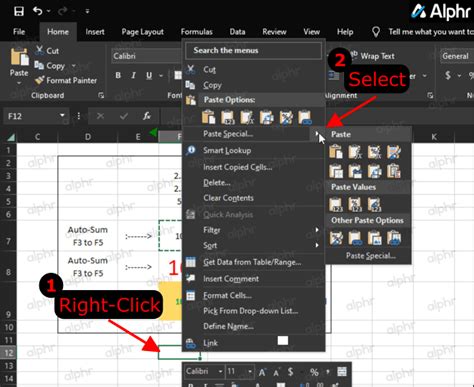Click Increase Font Size on the mini toolbar
474x387 pixels.
[262, 372]
